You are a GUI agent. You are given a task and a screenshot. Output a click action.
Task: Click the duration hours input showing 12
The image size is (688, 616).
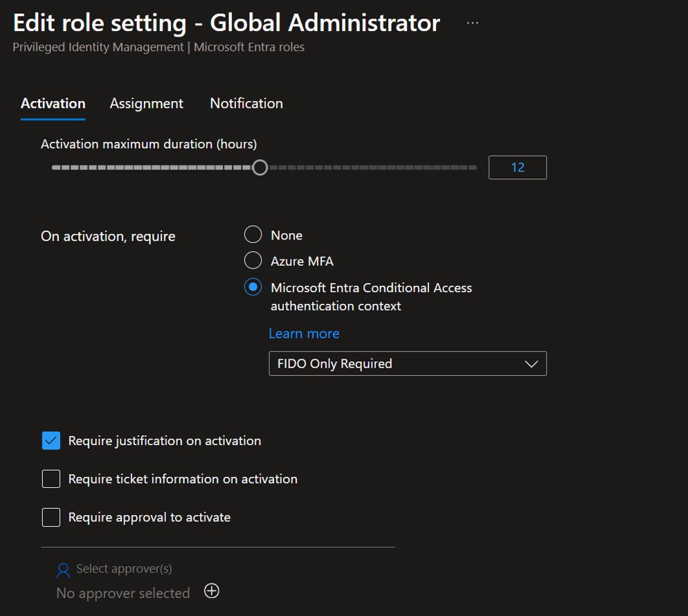(x=518, y=167)
